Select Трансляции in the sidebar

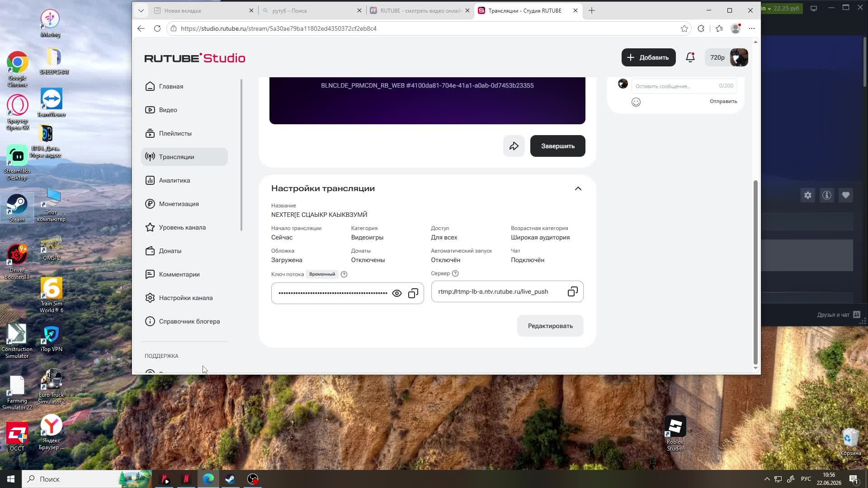pos(184,157)
